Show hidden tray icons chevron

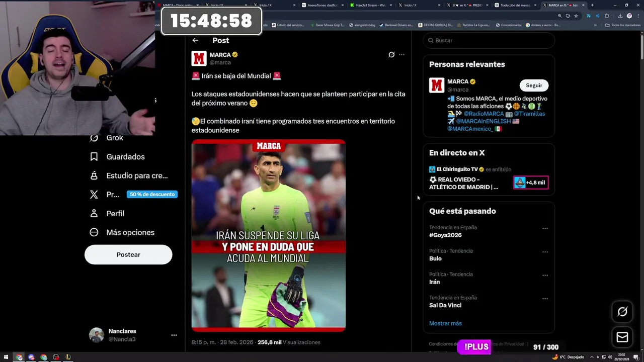tap(591, 357)
